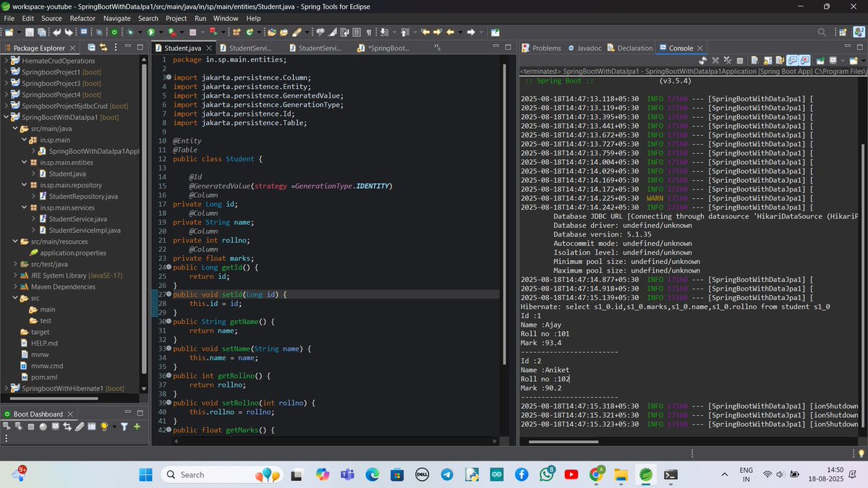Select StudentServiceImpl.java in tree
The image size is (868, 488).
coord(80,230)
